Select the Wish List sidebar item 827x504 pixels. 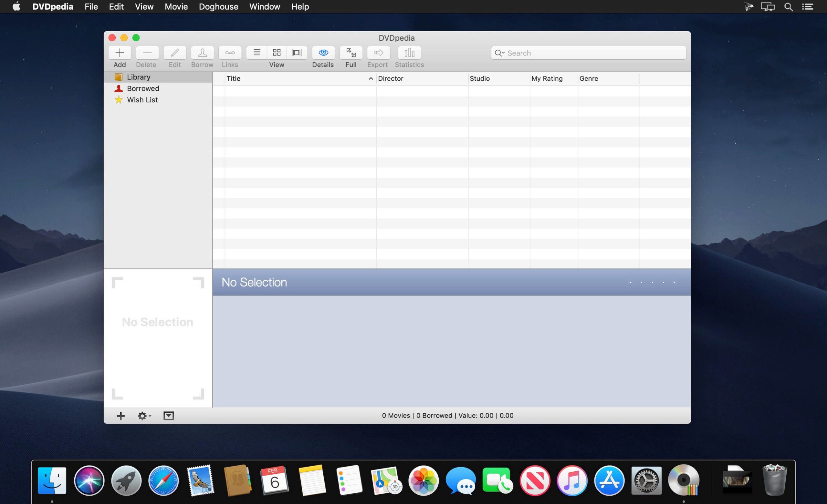pyautogui.click(x=142, y=99)
